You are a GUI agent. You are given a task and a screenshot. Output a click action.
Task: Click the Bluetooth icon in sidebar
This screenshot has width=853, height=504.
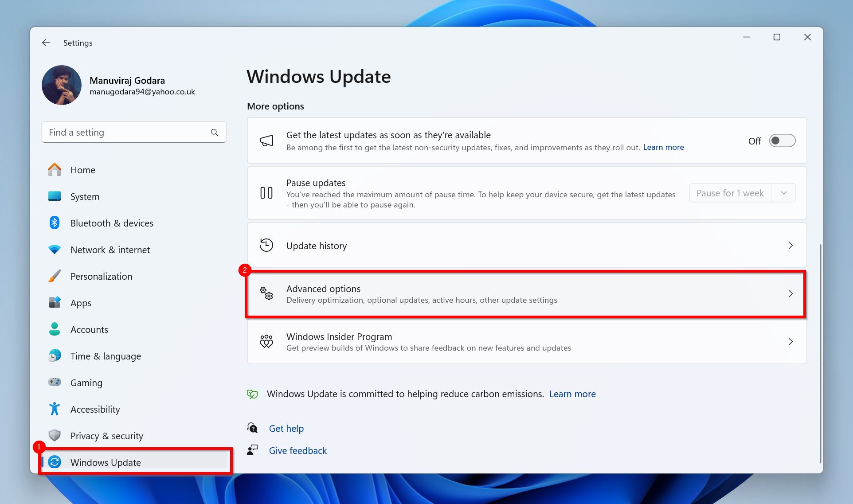[55, 223]
